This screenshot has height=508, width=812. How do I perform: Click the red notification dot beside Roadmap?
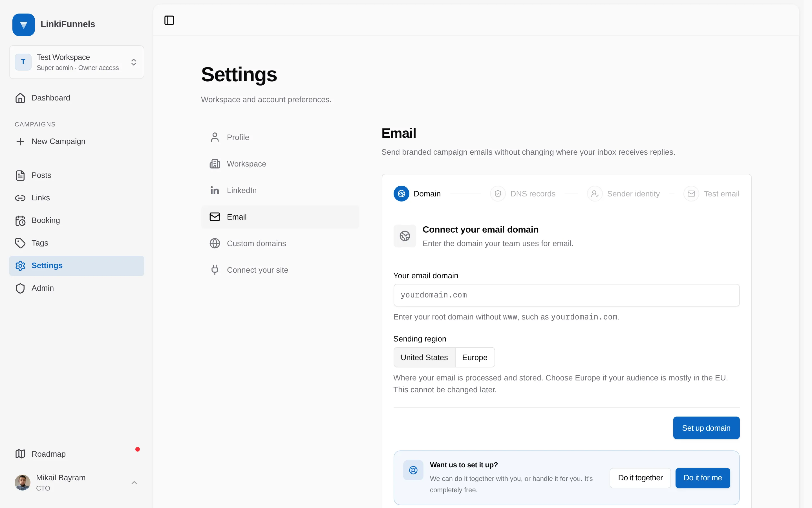[x=138, y=449]
